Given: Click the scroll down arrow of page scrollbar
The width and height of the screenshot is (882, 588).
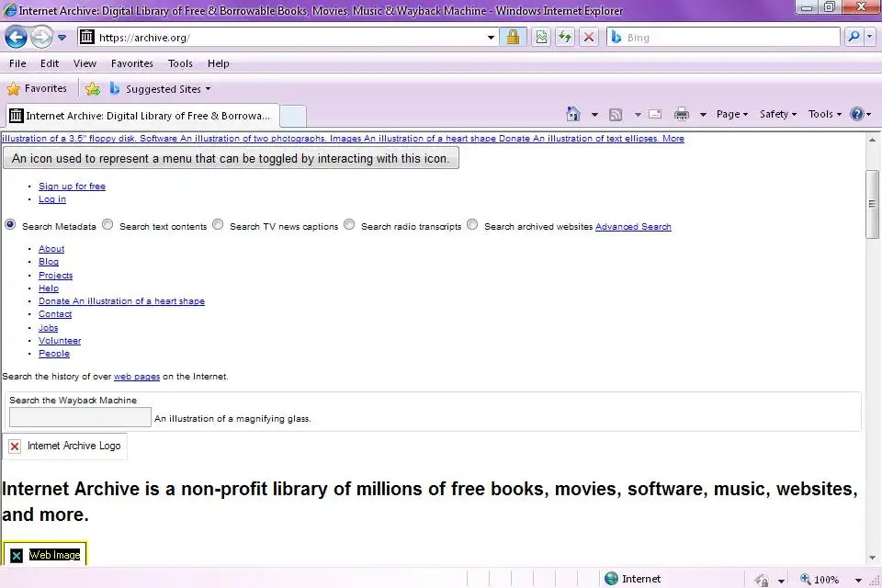Looking at the screenshot, I should (x=873, y=558).
